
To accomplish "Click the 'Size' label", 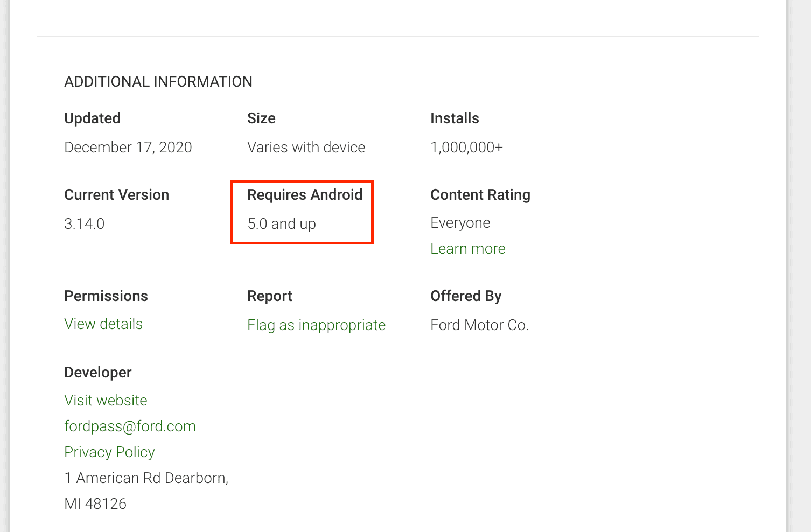I will pos(261,118).
